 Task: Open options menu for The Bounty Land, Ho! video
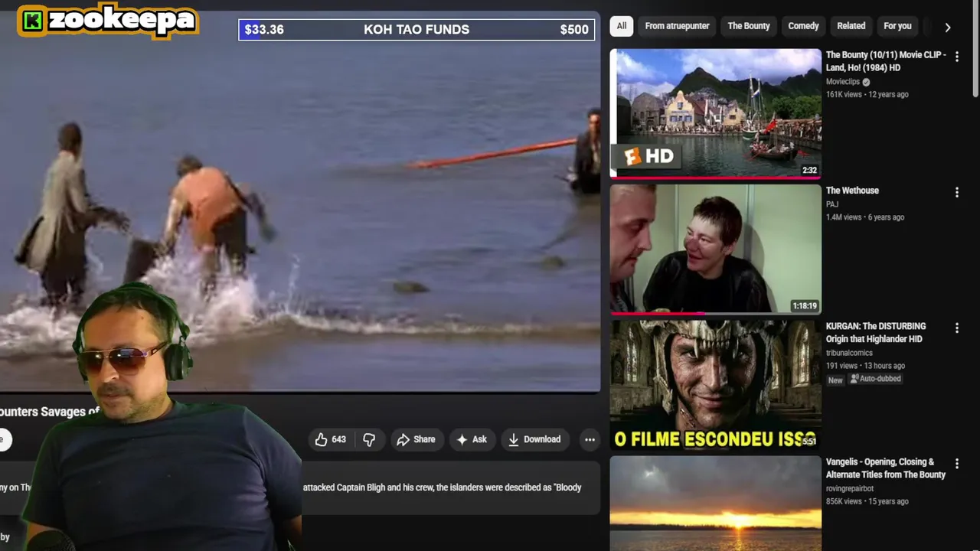point(956,57)
